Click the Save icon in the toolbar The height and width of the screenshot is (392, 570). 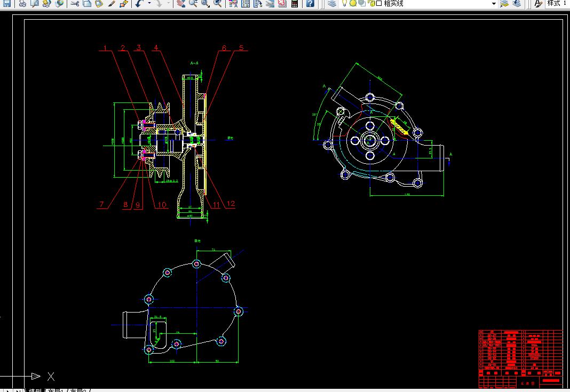7,3
